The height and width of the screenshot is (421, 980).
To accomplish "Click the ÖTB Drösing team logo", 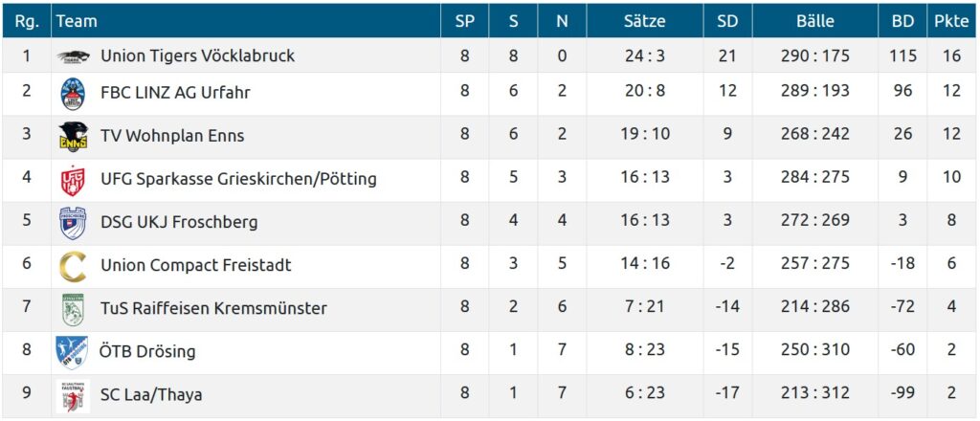I will click(x=73, y=351).
